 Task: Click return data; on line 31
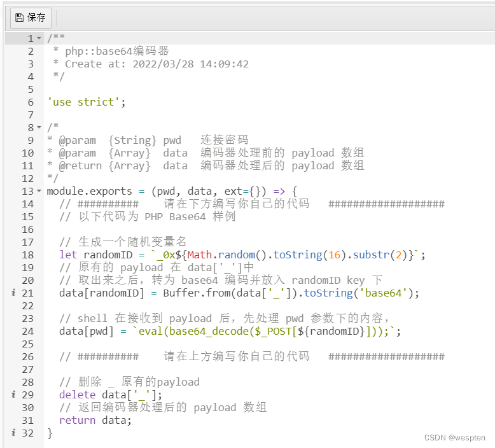[95, 420]
